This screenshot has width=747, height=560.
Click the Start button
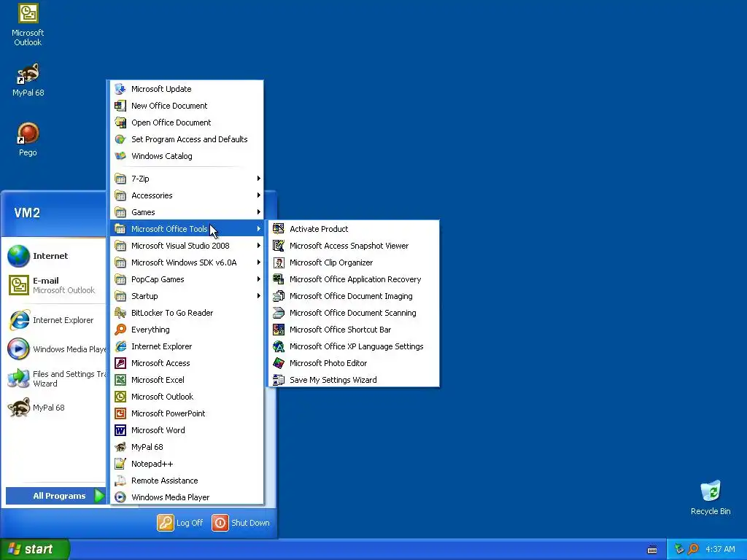click(34, 550)
